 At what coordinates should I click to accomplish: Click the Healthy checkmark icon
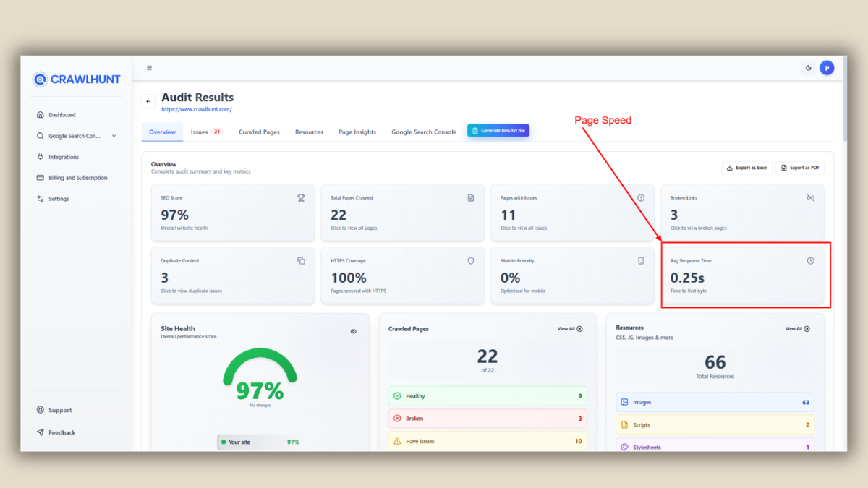397,396
